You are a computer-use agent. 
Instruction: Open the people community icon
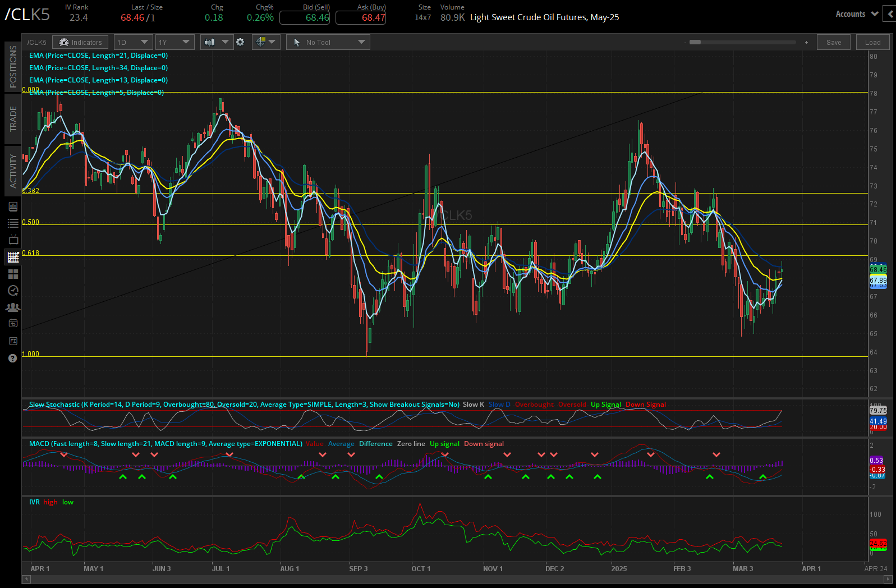pyautogui.click(x=13, y=307)
